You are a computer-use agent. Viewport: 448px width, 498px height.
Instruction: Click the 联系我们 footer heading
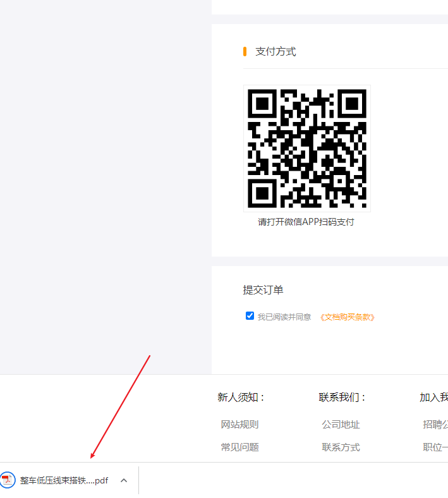[342, 397]
